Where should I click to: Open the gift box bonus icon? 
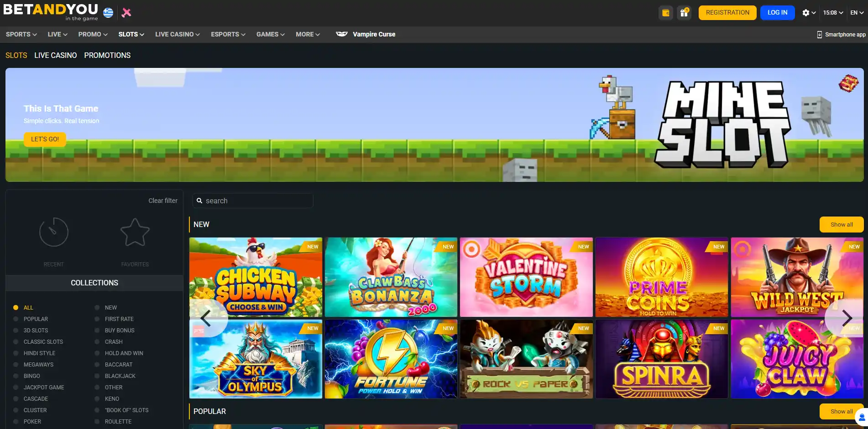[684, 13]
